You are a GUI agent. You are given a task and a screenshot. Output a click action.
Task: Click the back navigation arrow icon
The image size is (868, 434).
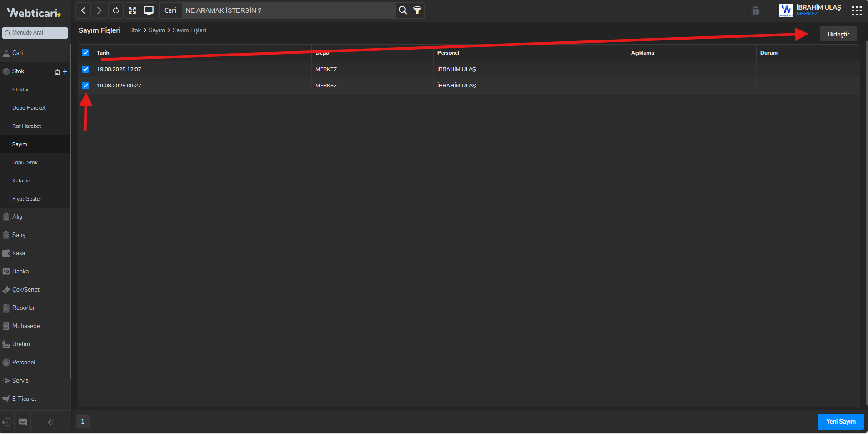[83, 10]
